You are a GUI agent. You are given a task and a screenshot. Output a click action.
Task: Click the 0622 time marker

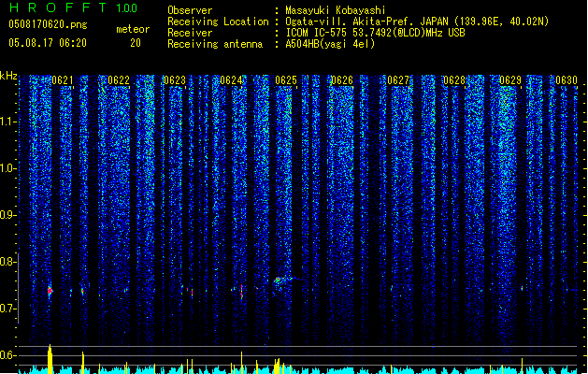[x=119, y=80]
